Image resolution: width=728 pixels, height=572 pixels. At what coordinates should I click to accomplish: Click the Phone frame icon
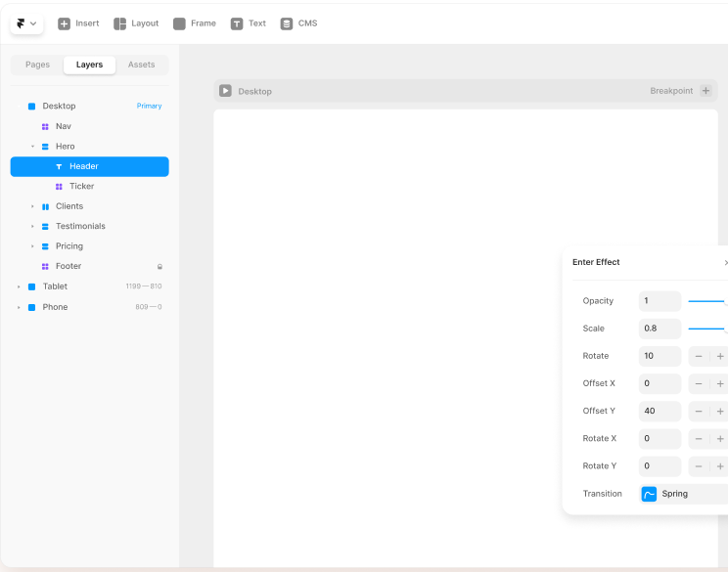pyautogui.click(x=31, y=307)
